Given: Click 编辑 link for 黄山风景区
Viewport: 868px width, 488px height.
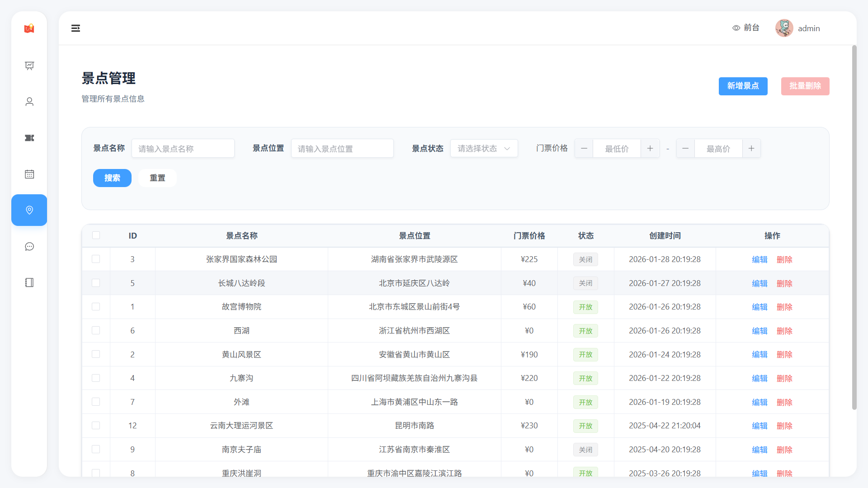Looking at the screenshot, I should click(x=759, y=355).
